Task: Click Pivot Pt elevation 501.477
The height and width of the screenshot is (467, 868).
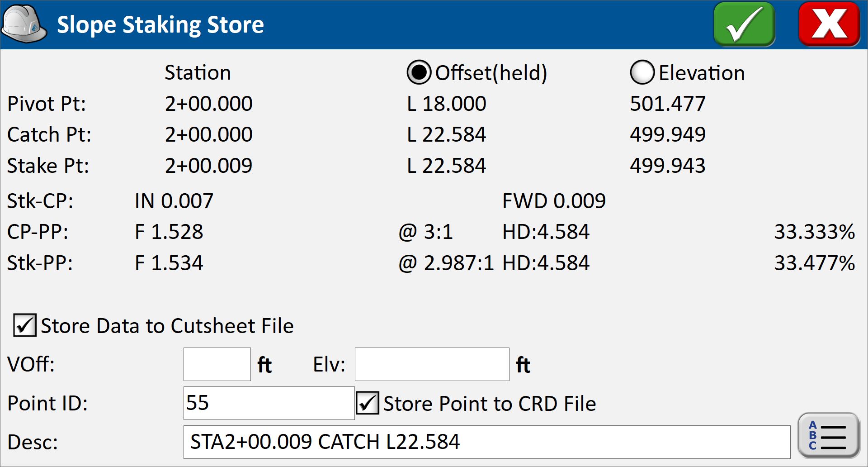Action: (x=668, y=104)
